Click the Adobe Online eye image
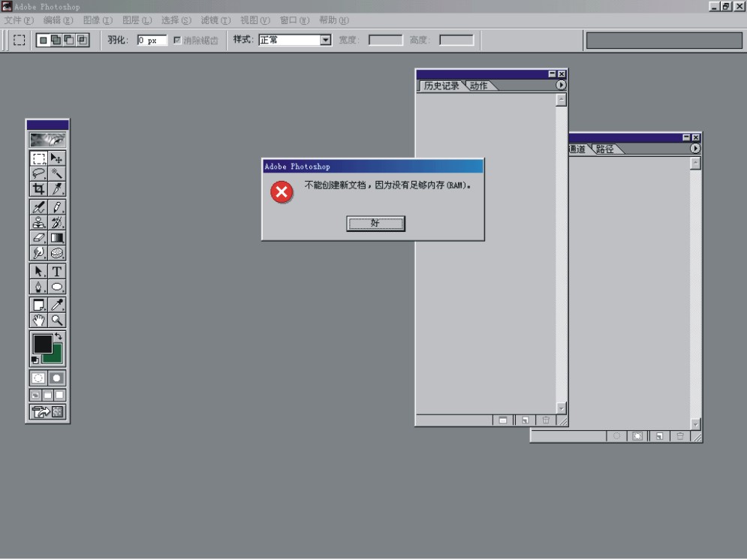The width and height of the screenshot is (747, 560). [47, 140]
